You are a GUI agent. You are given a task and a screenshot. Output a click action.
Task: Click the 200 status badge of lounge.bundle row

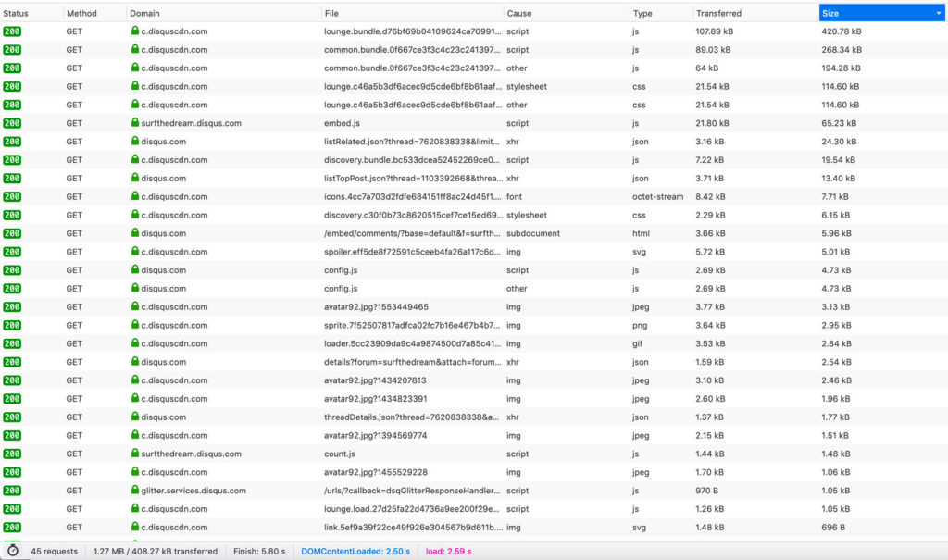pos(12,31)
